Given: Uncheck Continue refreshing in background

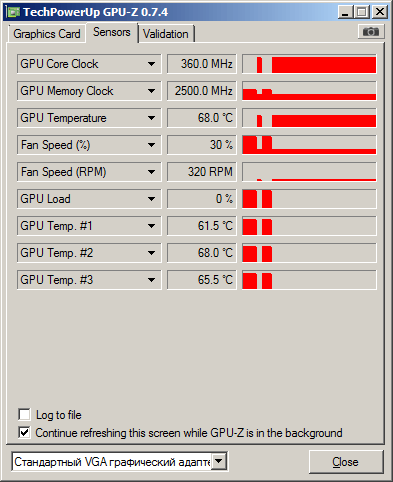Looking at the screenshot, I should point(24,433).
